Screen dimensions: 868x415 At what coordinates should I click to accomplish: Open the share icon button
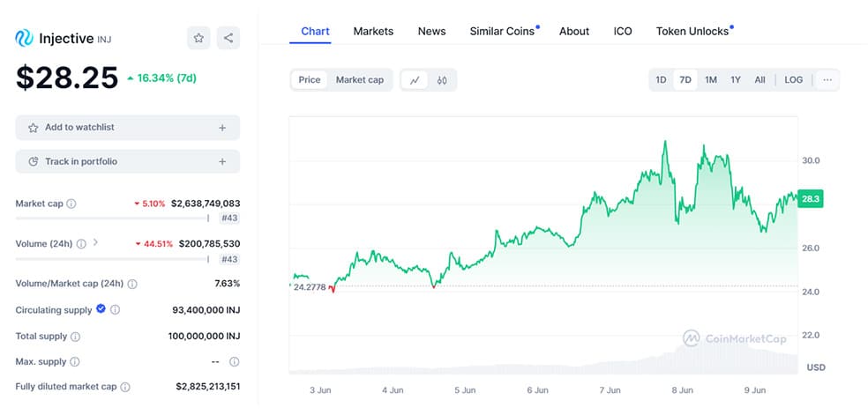coord(228,38)
